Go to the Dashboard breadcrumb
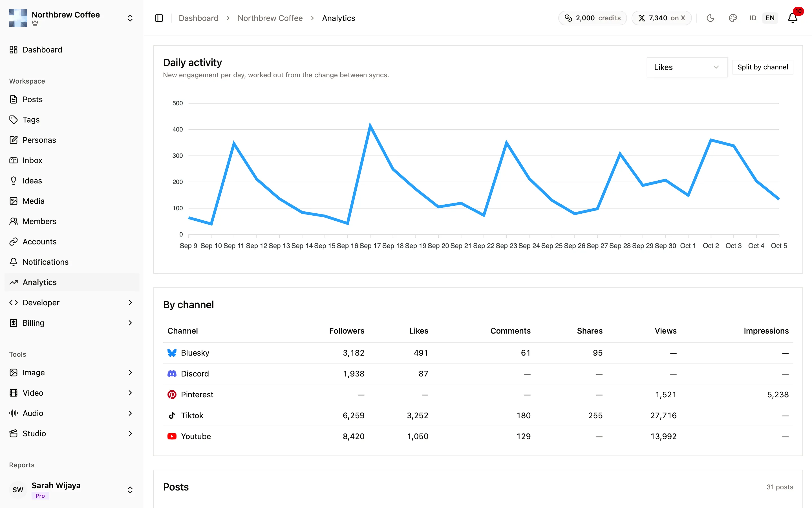This screenshot has width=812, height=508. pos(198,18)
